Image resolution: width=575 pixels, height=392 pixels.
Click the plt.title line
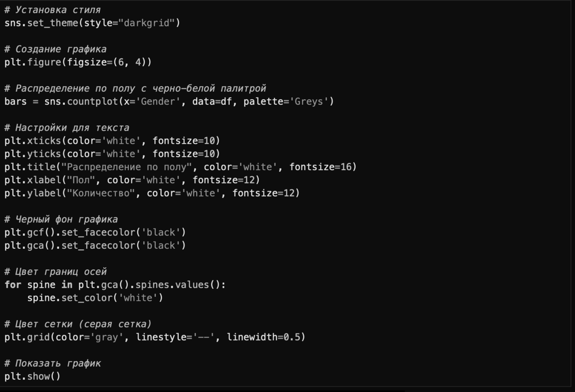point(181,167)
